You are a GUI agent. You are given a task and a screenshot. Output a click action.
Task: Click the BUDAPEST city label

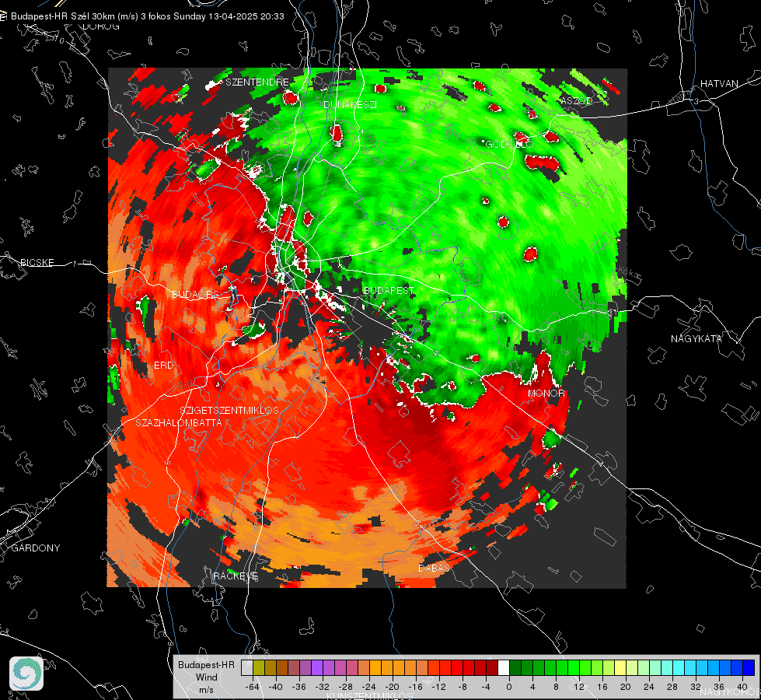click(x=389, y=290)
